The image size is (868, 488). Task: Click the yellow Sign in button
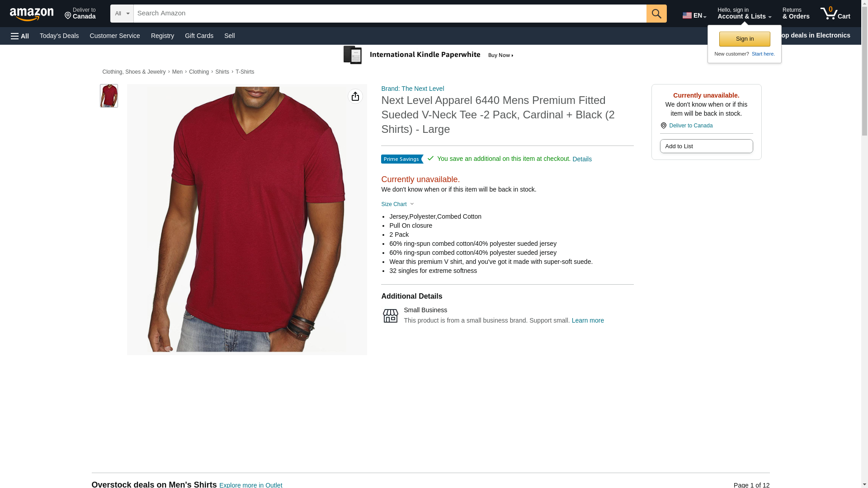tap(745, 39)
